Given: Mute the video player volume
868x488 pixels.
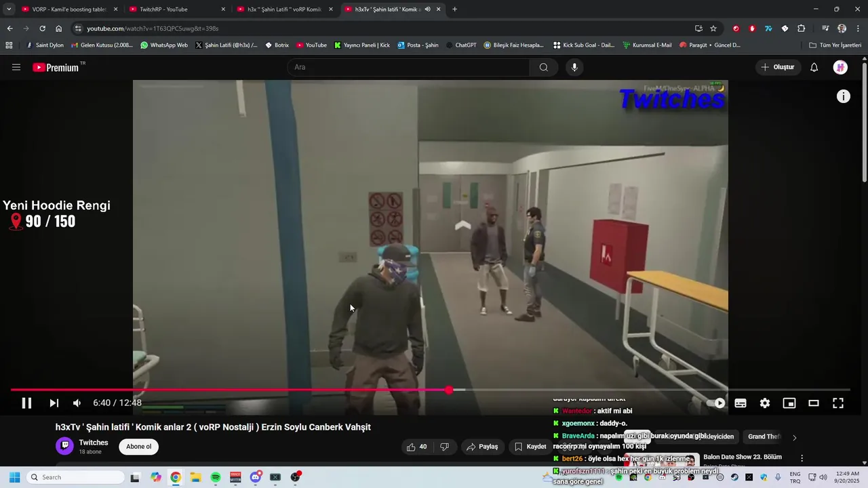Looking at the screenshot, I should click(x=77, y=403).
